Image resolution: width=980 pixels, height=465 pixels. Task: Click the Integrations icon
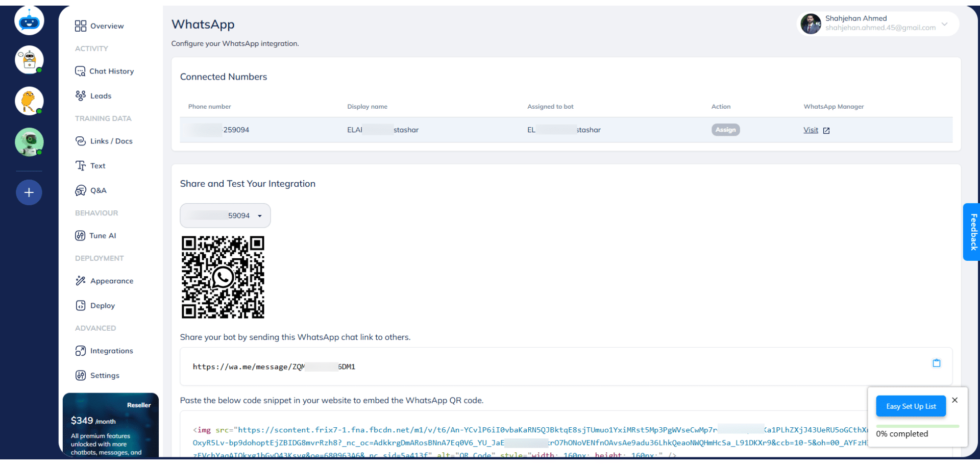click(x=81, y=351)
